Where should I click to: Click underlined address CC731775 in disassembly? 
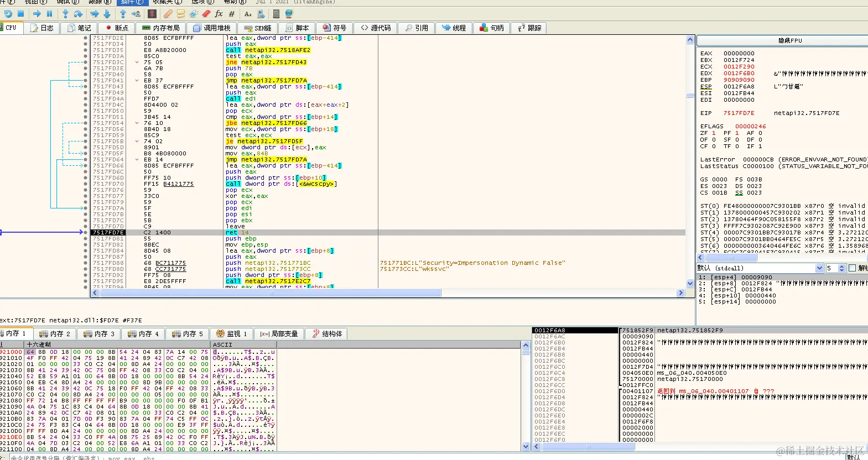[x=170, y=269]
